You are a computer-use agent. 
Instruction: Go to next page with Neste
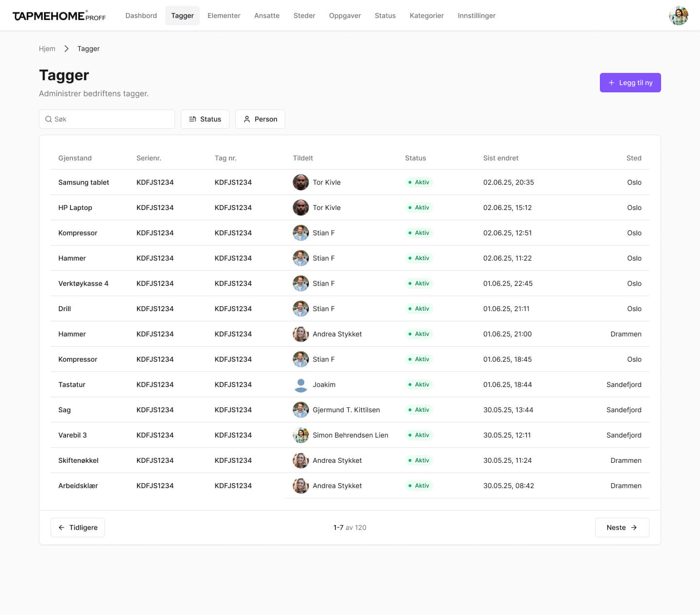pyautogui.click(x=622, y=527)
